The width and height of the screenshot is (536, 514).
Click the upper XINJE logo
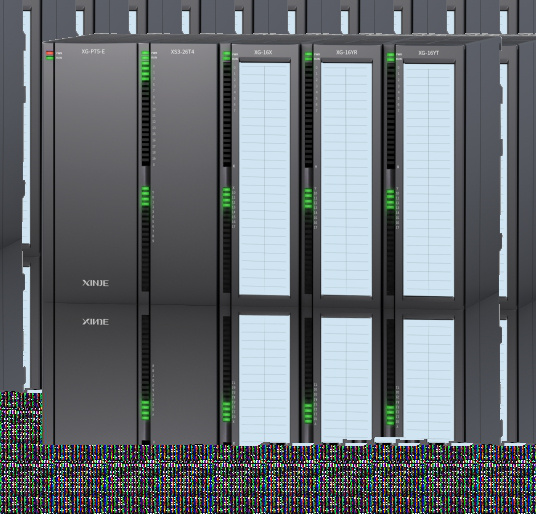coord(96,283)
